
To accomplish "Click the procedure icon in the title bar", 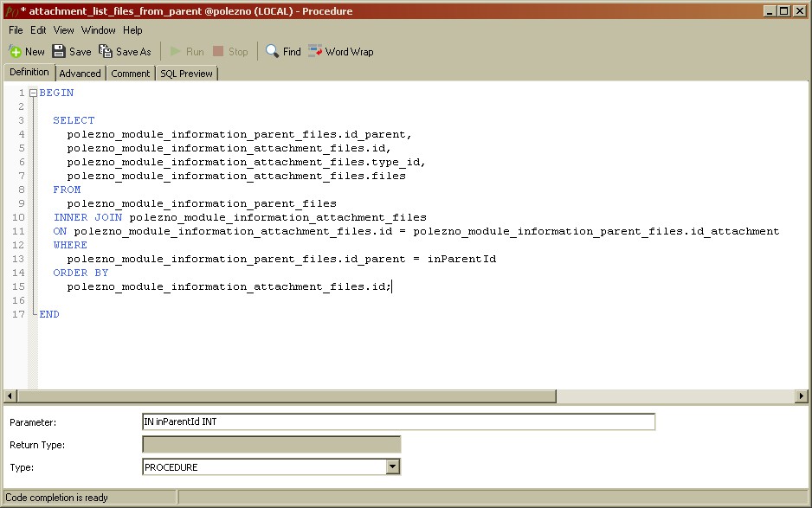I will [x=11, y=11].
